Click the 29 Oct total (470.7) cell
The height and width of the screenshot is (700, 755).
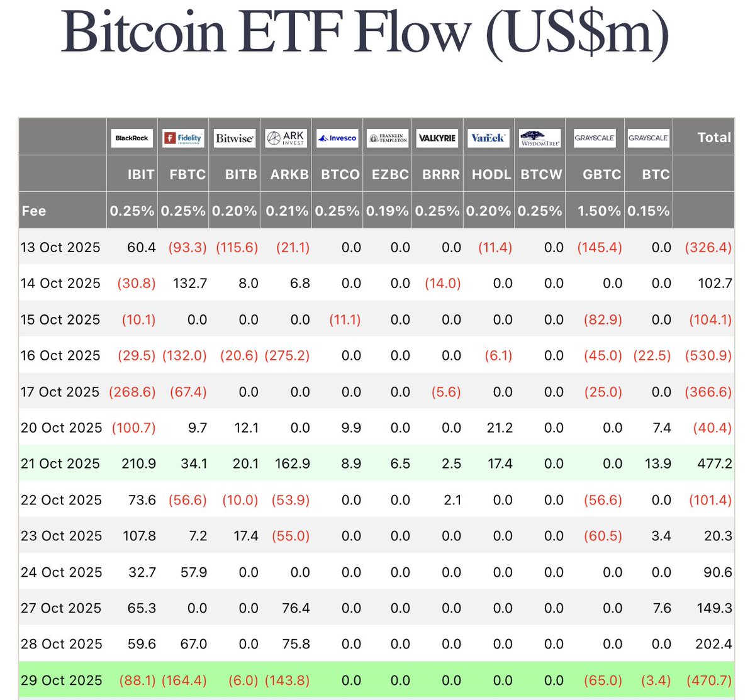pyautogui.click(x=708, y=680)
